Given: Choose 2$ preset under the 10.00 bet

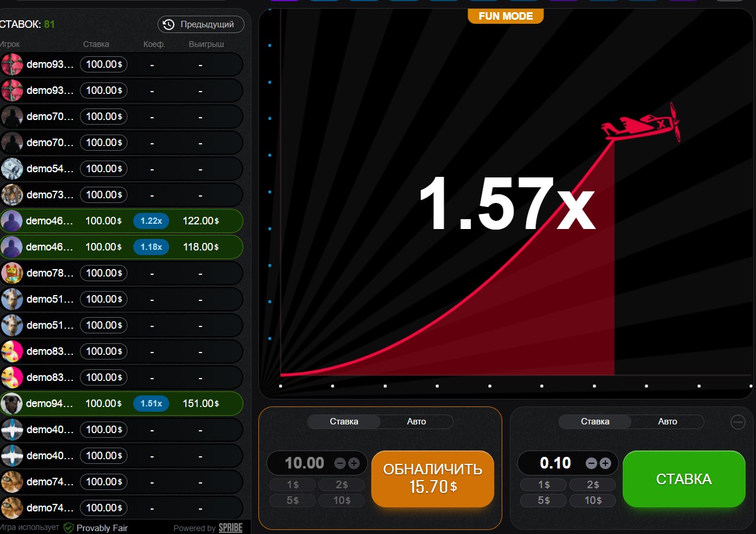Looking at the screenshot, I should [342, 485].
